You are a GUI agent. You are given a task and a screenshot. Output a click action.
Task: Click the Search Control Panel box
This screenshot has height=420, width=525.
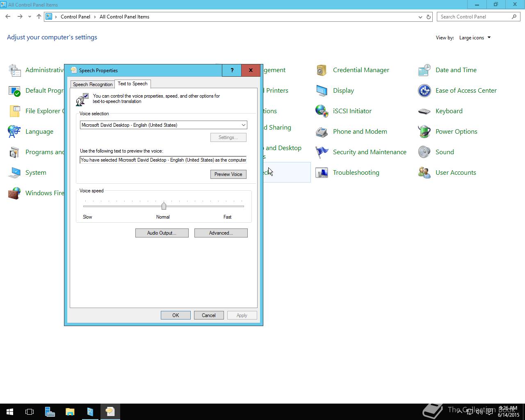coord(478,17)
